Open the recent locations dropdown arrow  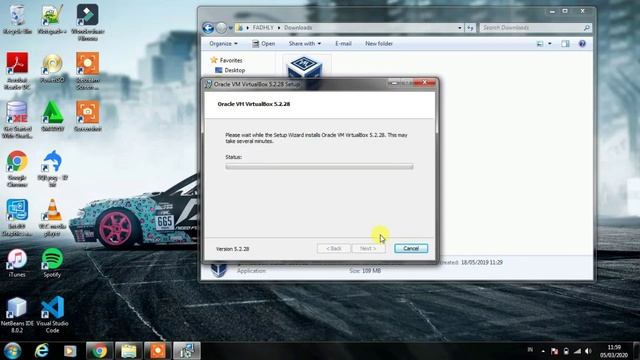231,28
